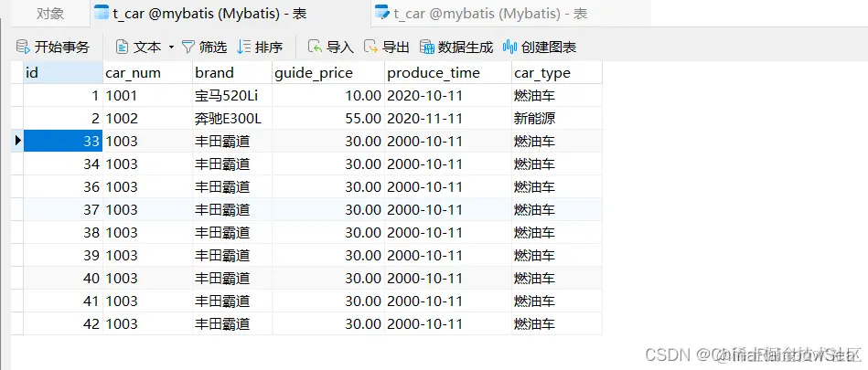
Task: Select the cell 奔驰E300L
Action: tap(232, 119)
